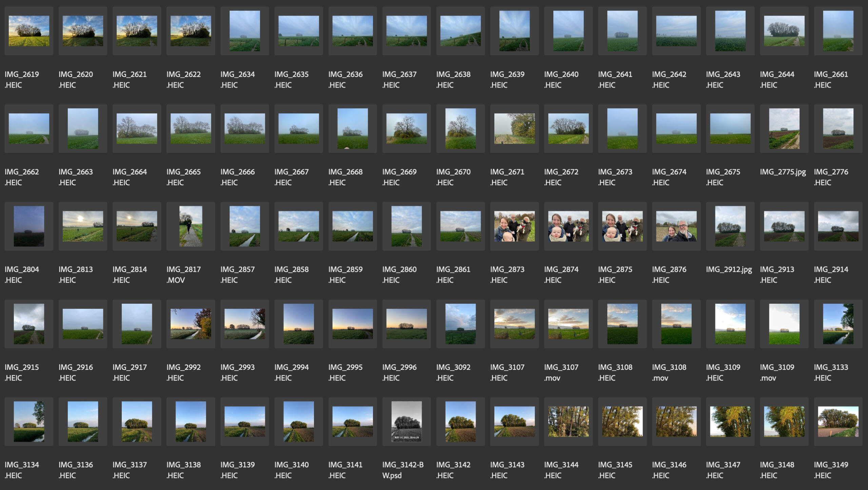Click the IMG_2817.MOV video thumbnail

191,226
